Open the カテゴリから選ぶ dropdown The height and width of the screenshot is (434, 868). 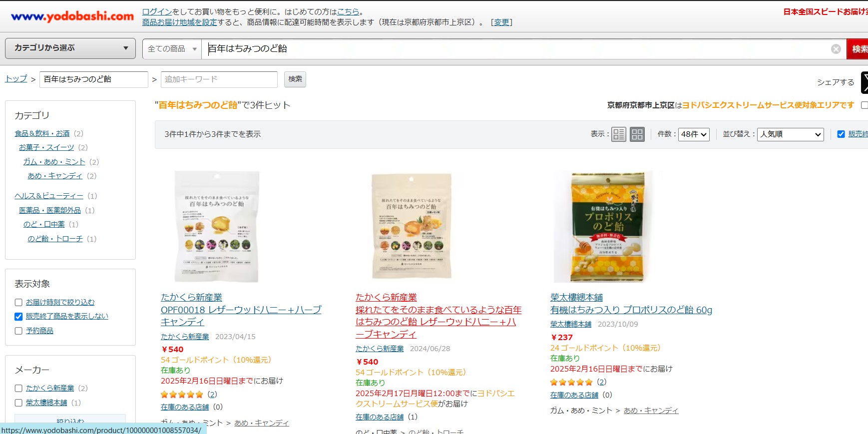(x=70, y=48)
